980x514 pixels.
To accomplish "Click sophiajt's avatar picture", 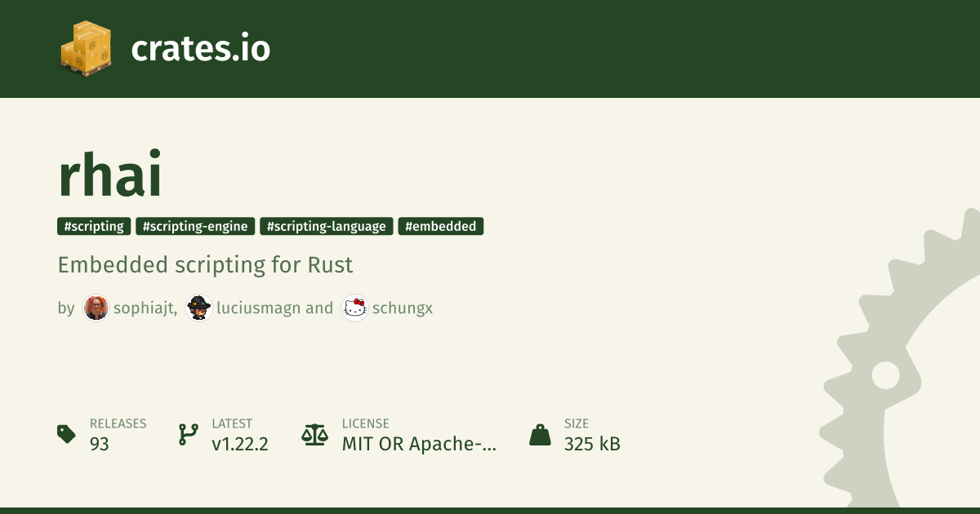I will pos(96,308).
